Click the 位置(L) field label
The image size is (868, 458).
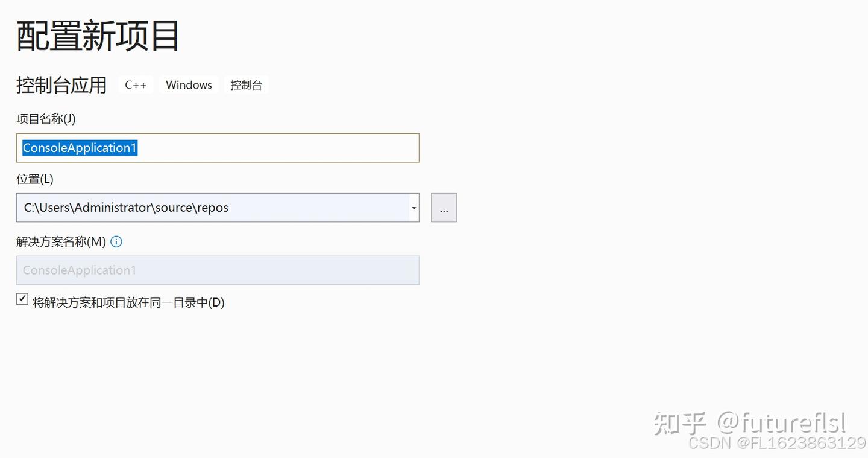click(x=35, y=179)
